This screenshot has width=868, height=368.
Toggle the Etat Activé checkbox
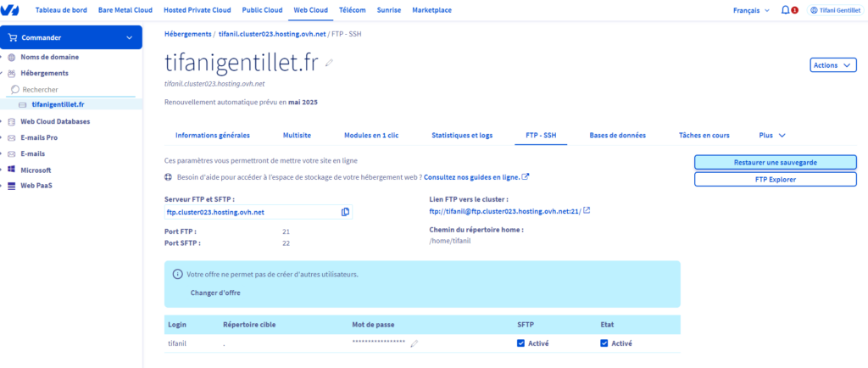point(604,343)
